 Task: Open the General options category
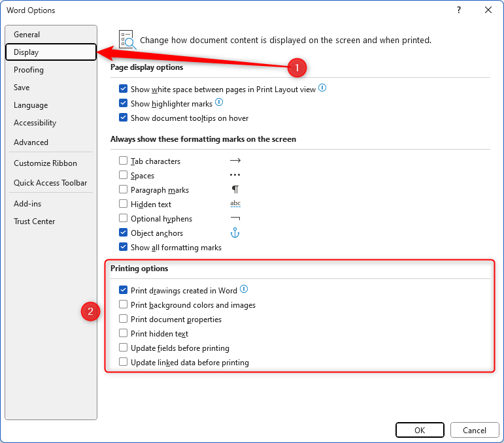tap(27, 35)
